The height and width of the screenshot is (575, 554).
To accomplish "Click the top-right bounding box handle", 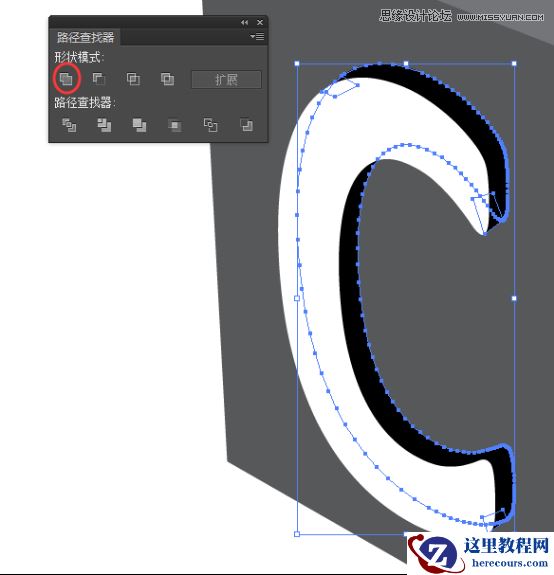I will coord(514,63).
